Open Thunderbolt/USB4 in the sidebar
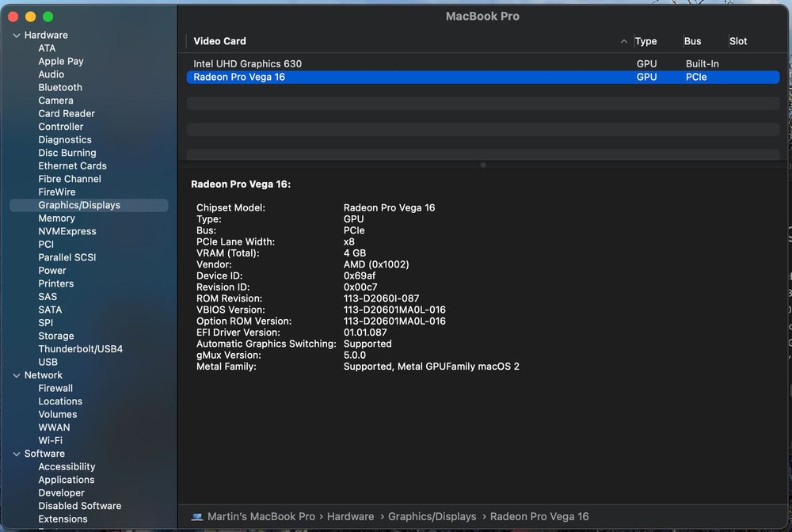The width and height of the screenshot is (792, 532). [x=80, y=349]
